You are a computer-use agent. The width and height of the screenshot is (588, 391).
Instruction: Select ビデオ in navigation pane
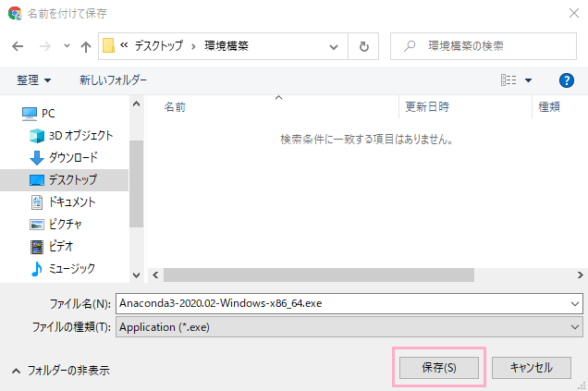[x=52, y=246]
